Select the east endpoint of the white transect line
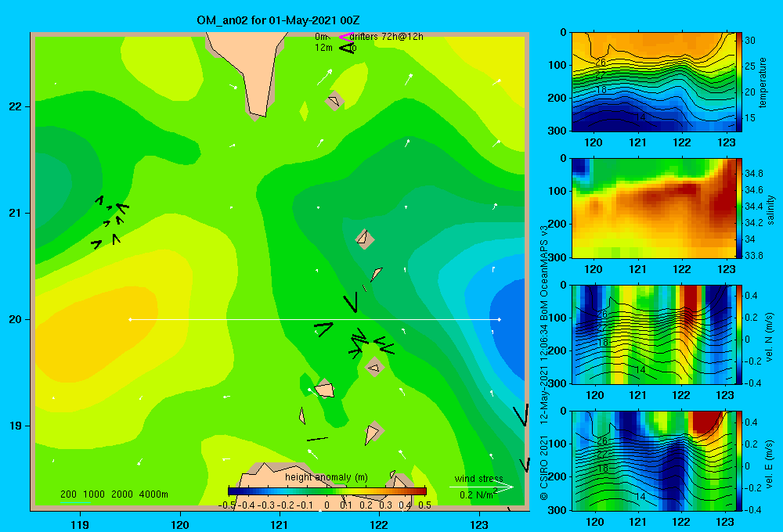 [500, 319]
